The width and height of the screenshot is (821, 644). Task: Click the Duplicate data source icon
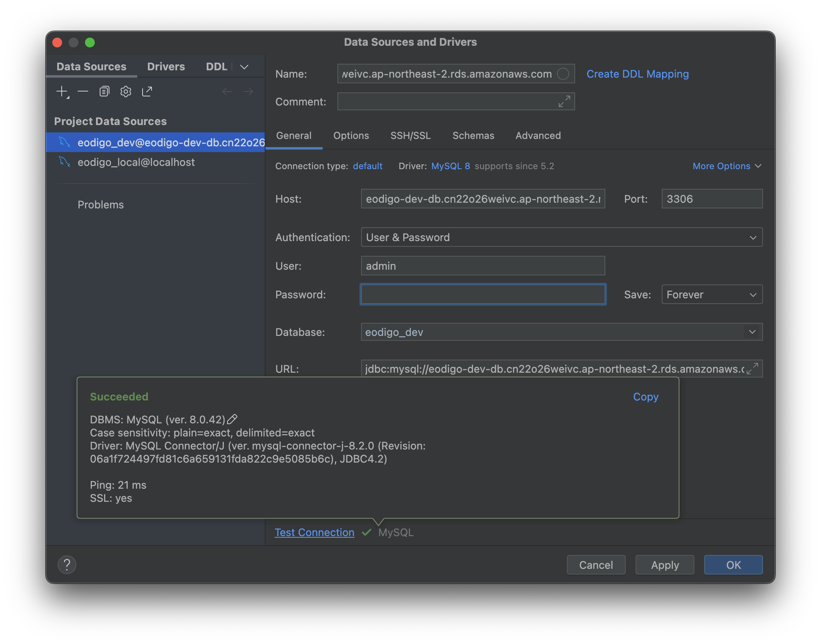105,92
